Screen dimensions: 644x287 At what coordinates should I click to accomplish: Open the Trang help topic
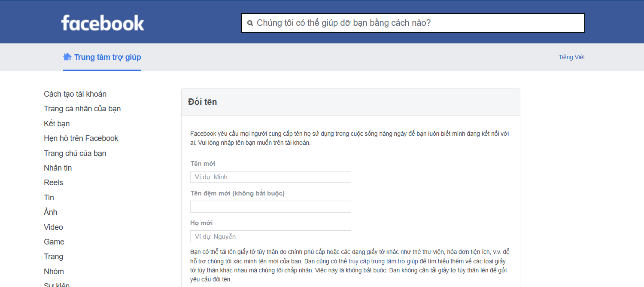pos(53,256)
